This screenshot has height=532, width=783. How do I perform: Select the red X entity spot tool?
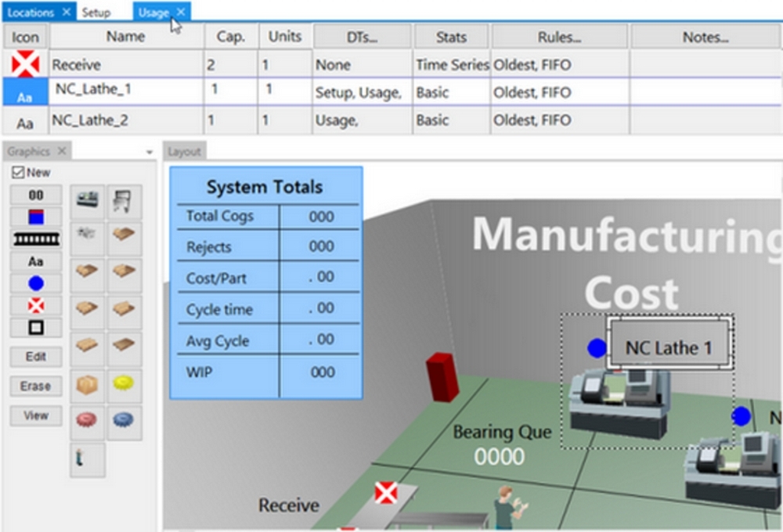pyautogui.click(x=36, y=305)
